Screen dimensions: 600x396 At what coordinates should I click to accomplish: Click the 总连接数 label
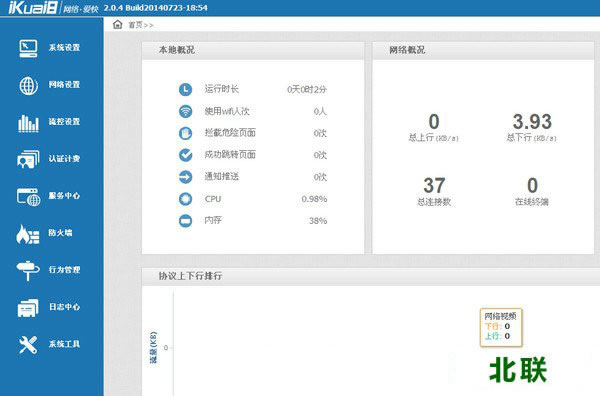(434, 202)
